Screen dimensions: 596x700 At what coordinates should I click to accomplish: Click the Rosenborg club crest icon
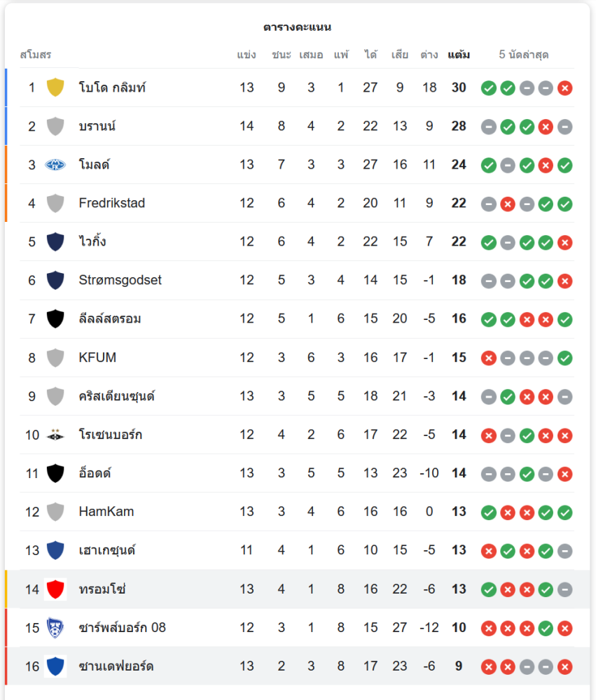coord(55,435)
